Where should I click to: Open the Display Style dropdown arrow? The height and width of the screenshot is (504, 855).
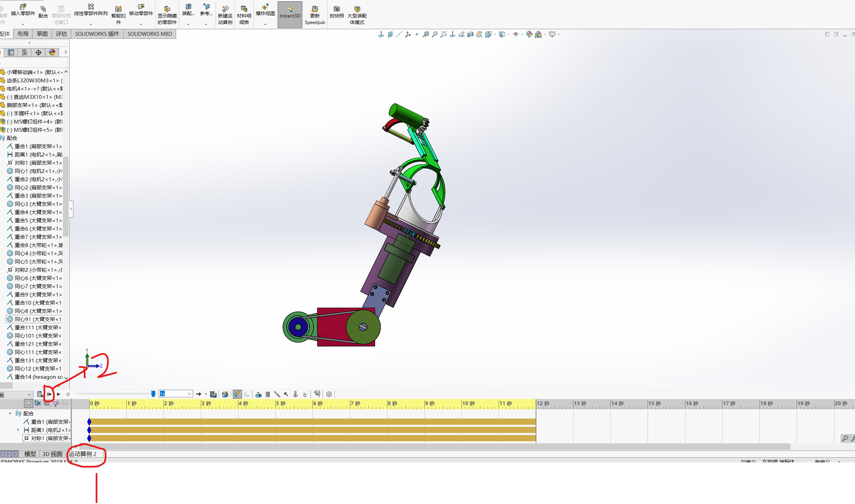click(509, 34)
